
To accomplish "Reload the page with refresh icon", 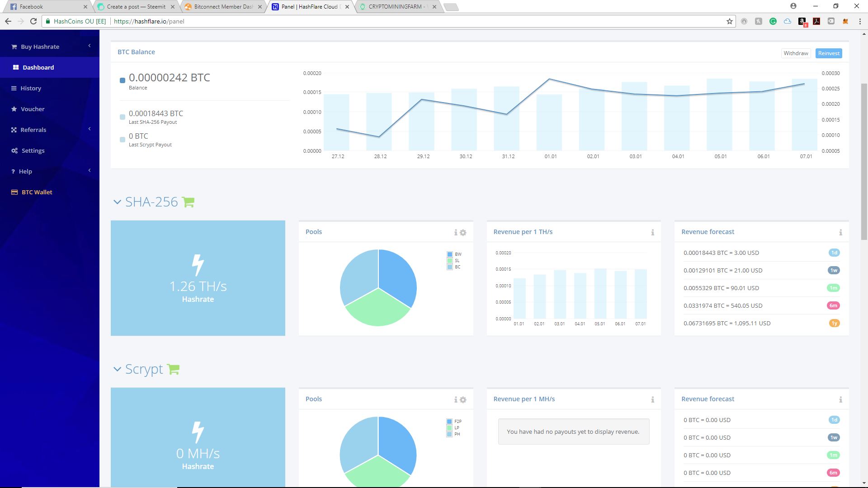I will pos(33,21).
